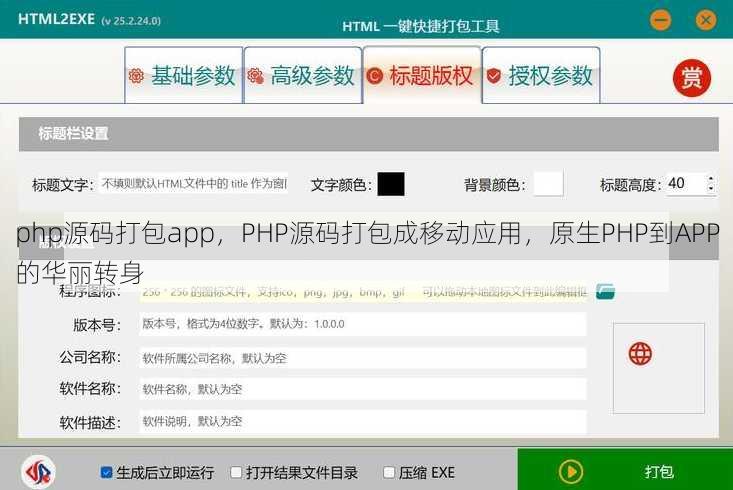Focus the 版本号 input field
Image resolution: width=733 pixels, height=490 pixels.
point(362,324)
